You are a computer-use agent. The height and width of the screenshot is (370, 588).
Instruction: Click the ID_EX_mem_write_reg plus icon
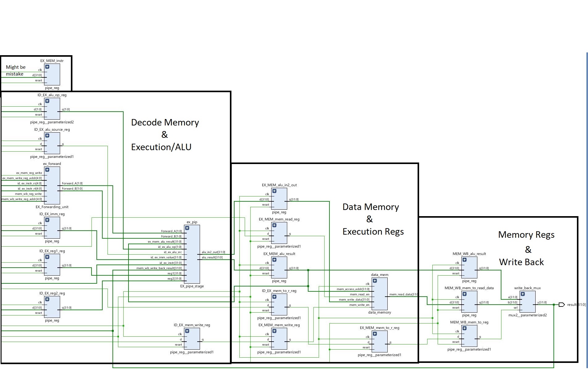click(187, 331)
